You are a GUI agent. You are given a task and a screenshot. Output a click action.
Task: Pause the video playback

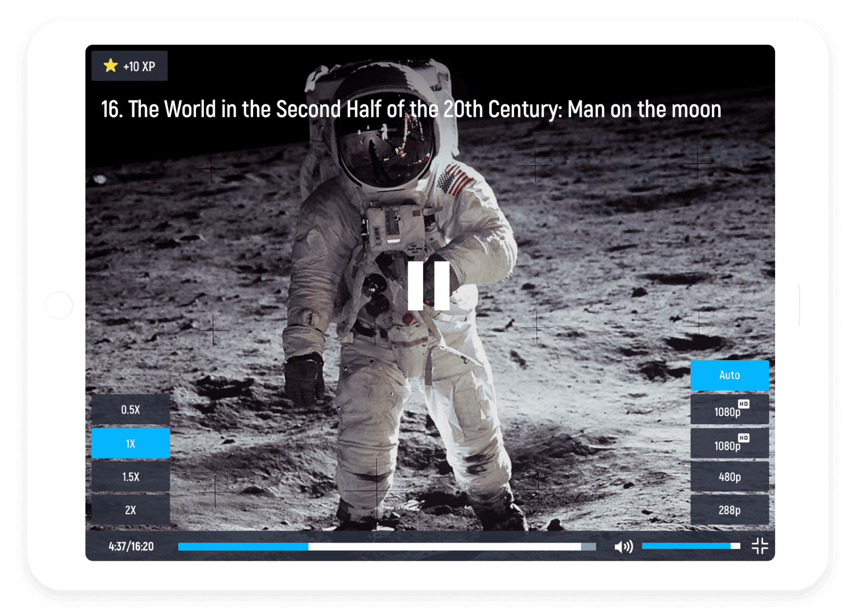pyautogui.click(x=428, y=285)
